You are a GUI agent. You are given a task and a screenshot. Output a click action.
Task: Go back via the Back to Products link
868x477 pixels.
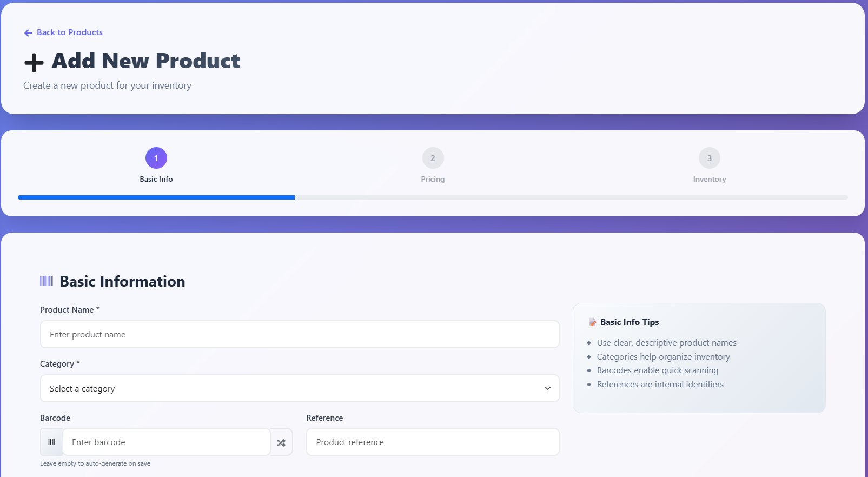64,32
